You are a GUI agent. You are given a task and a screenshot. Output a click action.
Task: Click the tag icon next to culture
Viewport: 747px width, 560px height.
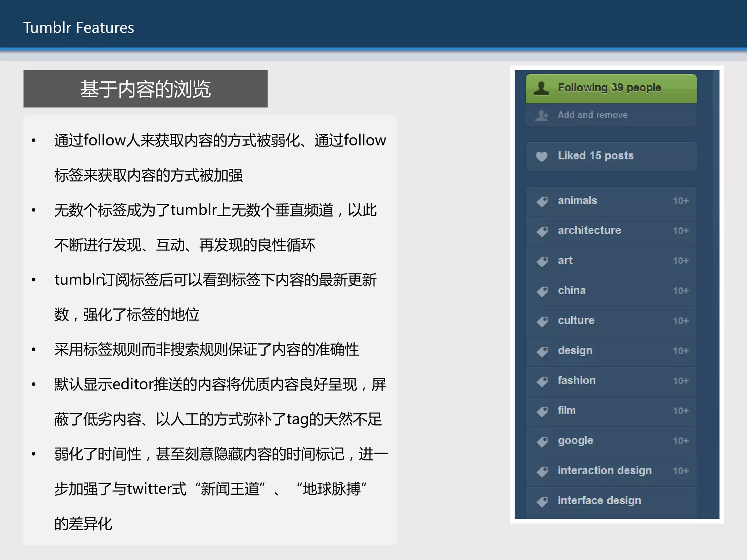coord(542,321)
